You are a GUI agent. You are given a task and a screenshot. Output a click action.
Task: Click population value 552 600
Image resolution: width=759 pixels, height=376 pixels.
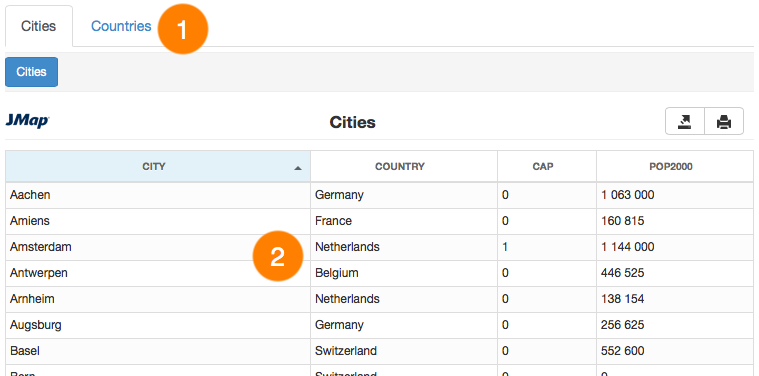(x=622, y=351)
